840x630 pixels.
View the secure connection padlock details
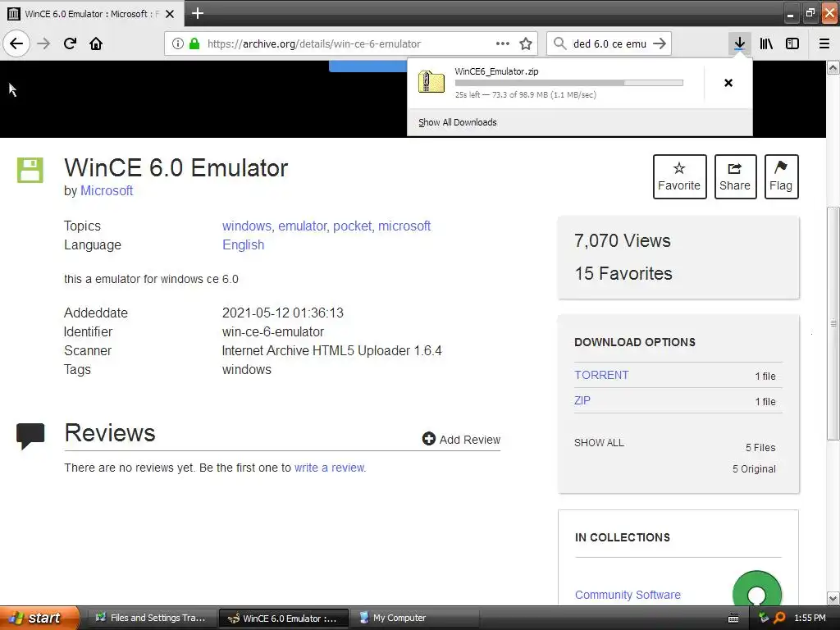194,43
